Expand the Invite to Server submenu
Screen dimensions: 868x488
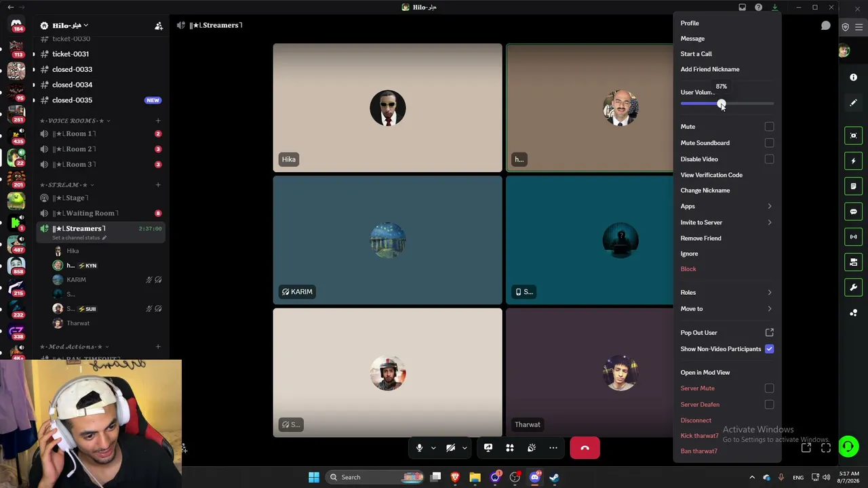click(727, 222)
